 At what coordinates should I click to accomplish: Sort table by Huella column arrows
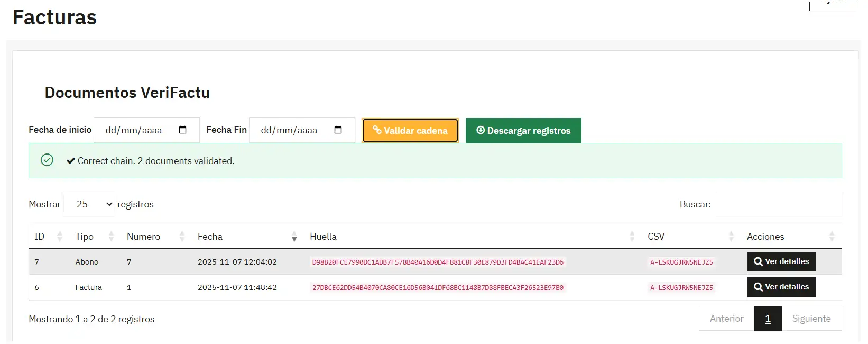click(x=632, y=237)
